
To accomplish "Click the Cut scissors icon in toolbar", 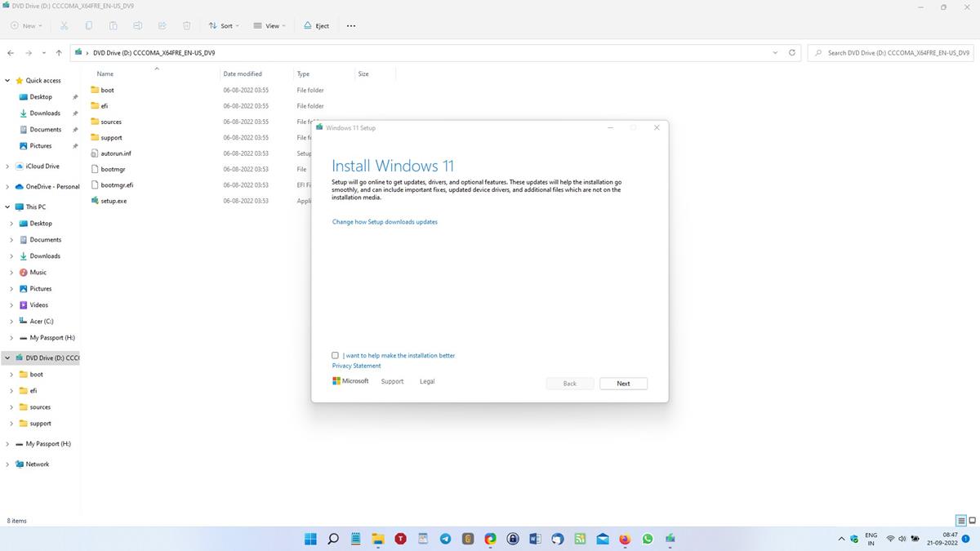I will tap(65, 25).
